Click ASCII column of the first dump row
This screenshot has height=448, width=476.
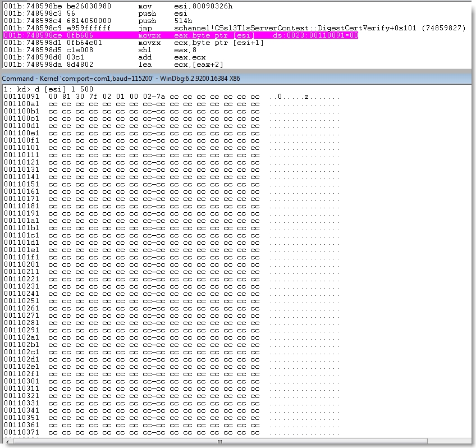pyautogui.click(x=304, y=97)
